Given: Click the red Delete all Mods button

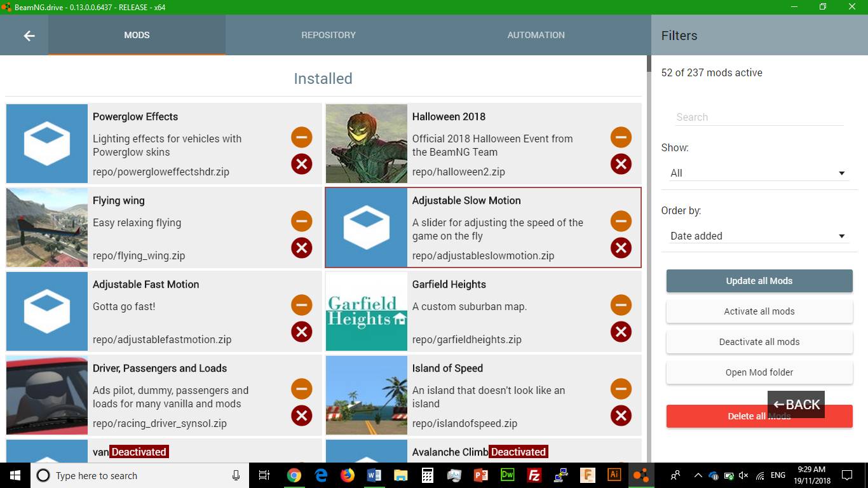Looking at the screenshot, I should pyautogui.click(x=759, y=416).
